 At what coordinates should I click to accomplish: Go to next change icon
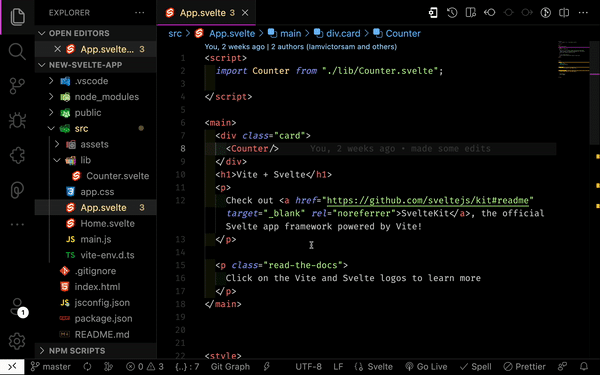527,13
